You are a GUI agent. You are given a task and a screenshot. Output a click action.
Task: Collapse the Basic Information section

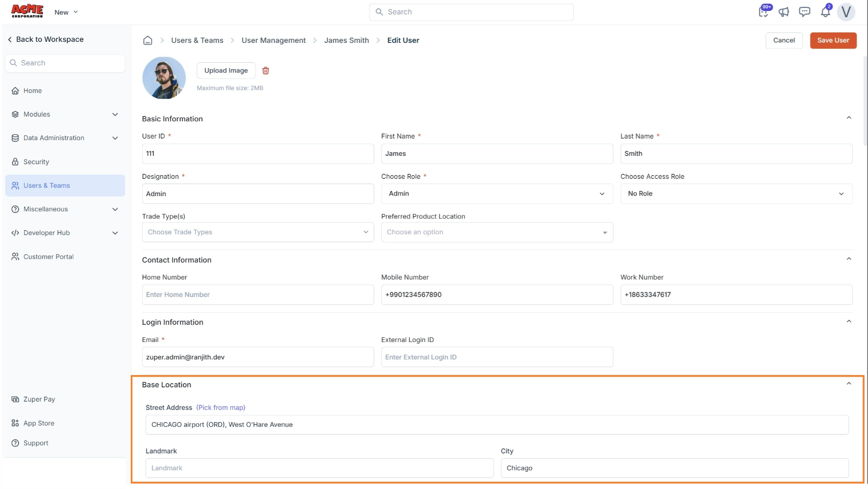[x=849, y=118]
